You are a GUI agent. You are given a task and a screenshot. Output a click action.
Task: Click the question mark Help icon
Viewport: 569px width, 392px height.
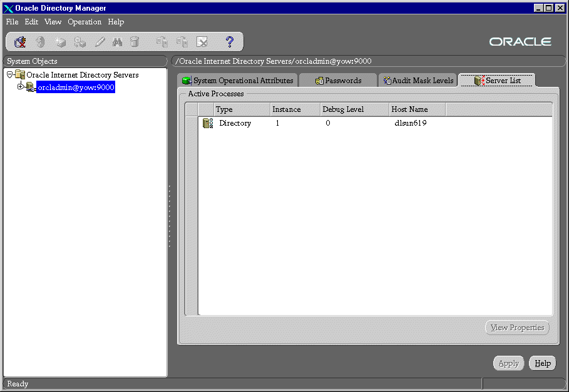click(x=229, y=42)
